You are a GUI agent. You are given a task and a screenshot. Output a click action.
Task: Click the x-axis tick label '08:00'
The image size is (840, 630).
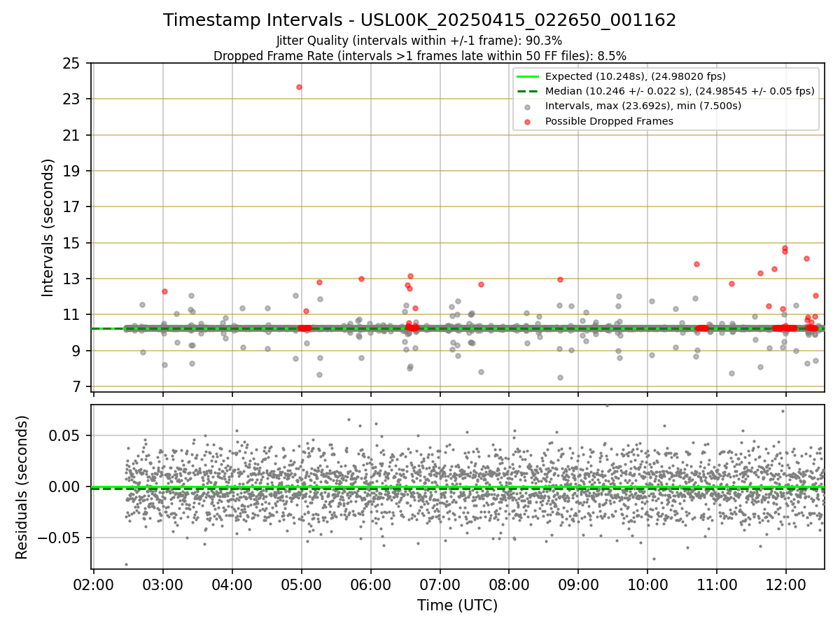point(509,584)
